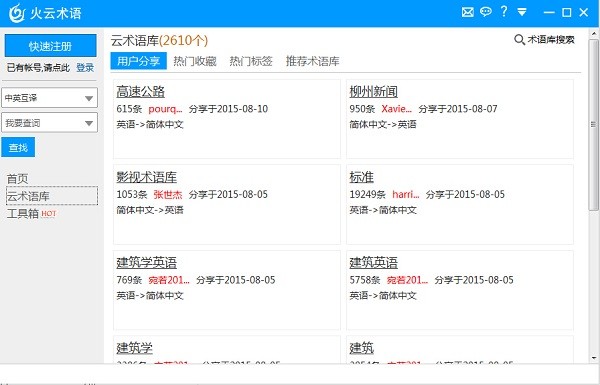The height and width of the screenshot is (385, 600).
Task: Click the sharer name under 建筑英语
Action: pos(407,280)
